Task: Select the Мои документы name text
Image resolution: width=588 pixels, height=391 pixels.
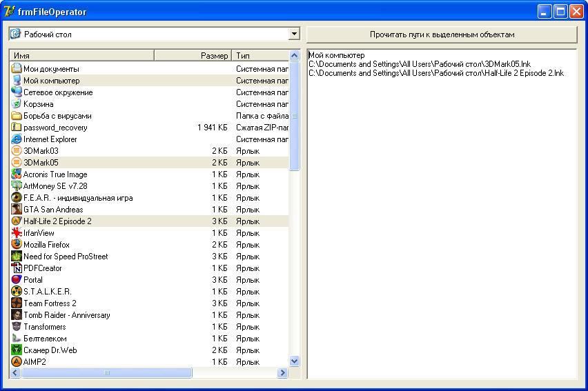Action: click(x=51, y=69)
